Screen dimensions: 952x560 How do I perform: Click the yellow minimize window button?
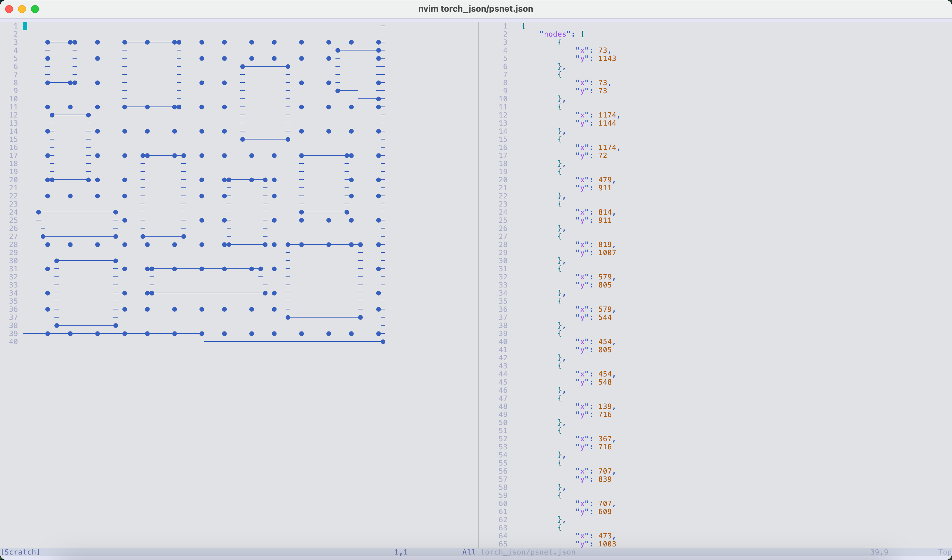coord(22,9)
